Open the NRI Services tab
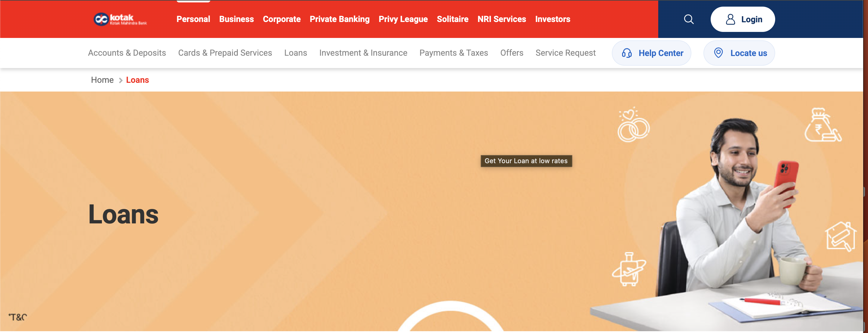Image resolution: width=868 pixels, height=333 pixels. (502, 19)
